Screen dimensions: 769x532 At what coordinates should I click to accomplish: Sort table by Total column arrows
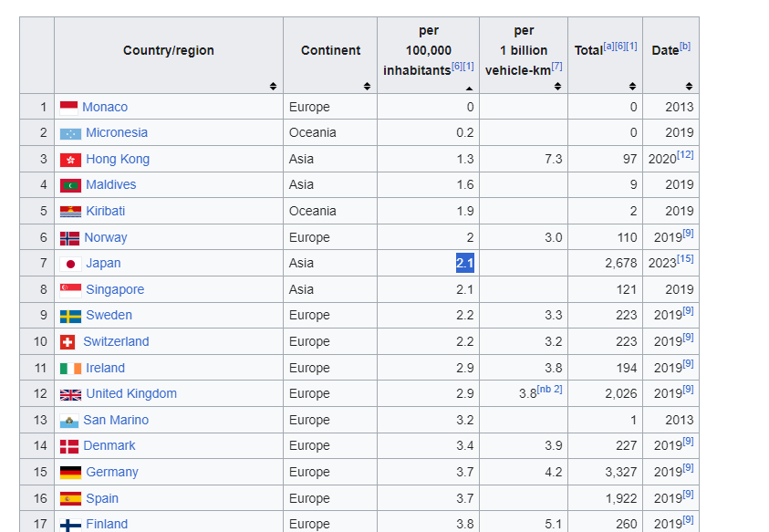click(633, 87)
